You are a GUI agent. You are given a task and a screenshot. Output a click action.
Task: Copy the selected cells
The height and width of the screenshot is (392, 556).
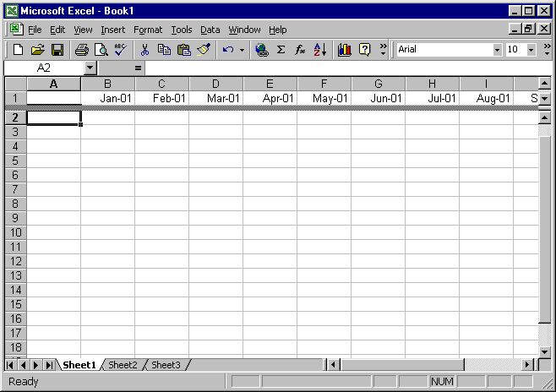(164, 50)
